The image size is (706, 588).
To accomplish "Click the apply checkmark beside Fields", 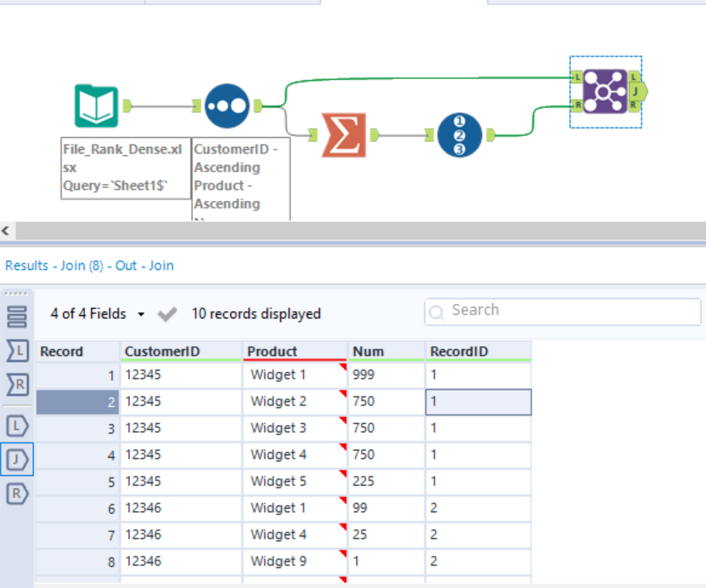I will tap(167, 314).
